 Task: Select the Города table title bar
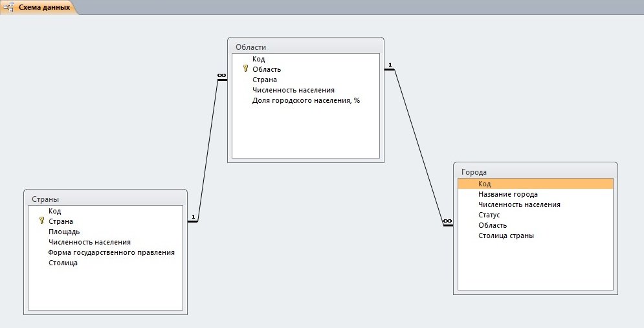coord(535,172)
